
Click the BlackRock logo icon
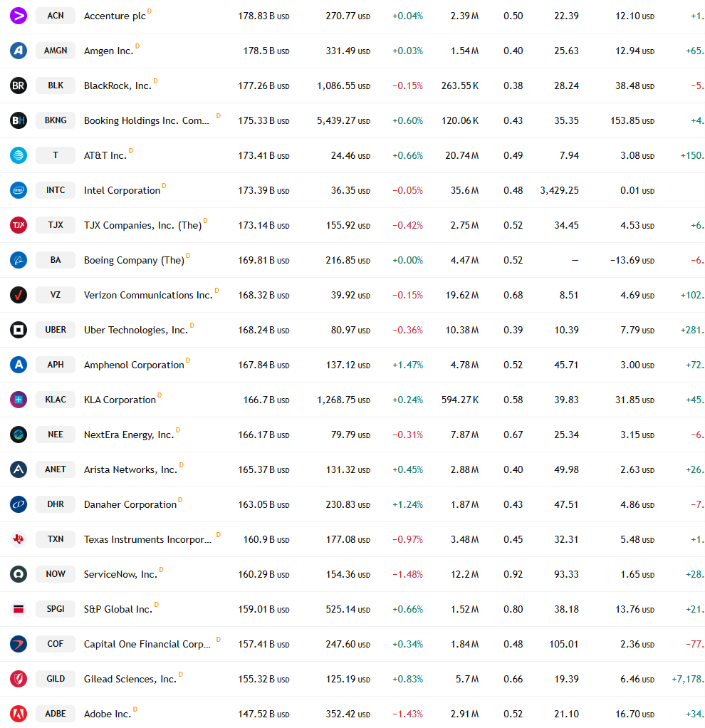click(19, 85)
